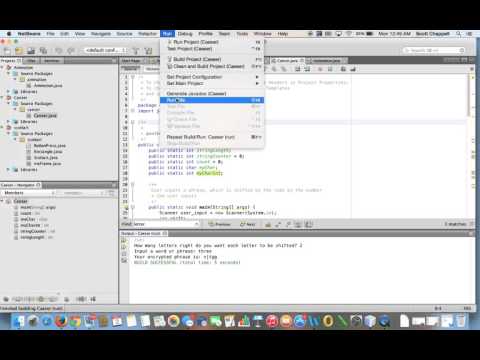Switch to the Animation.java editor tab
The image size is (480, 360).
[x=327, y=61]
